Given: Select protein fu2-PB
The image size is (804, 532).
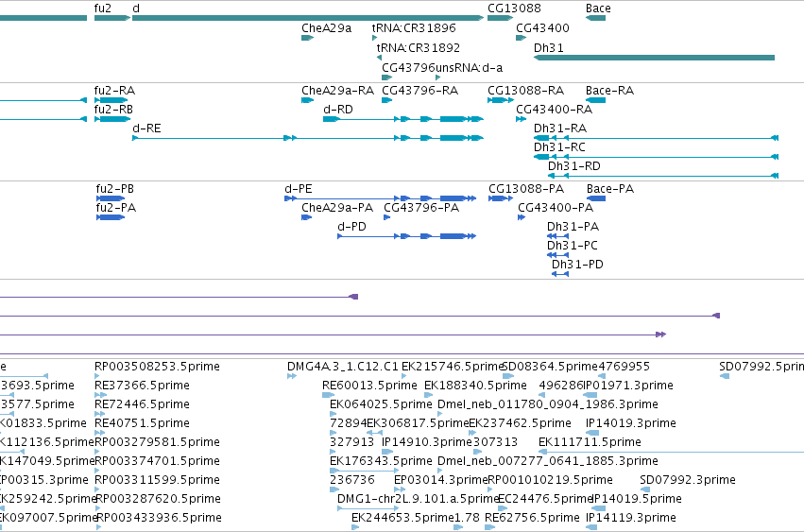Looking at the screenshot, I should (115, 189).
